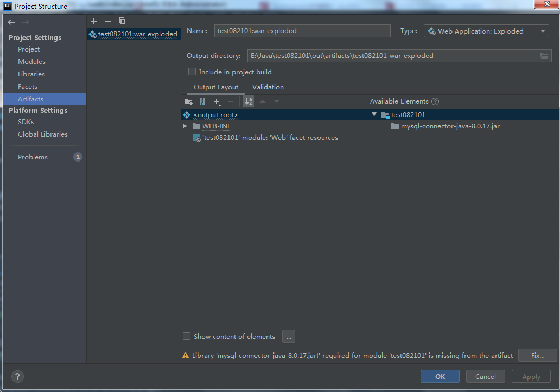
Task: Click Fix... for missing library
Action: click(538, 355)
